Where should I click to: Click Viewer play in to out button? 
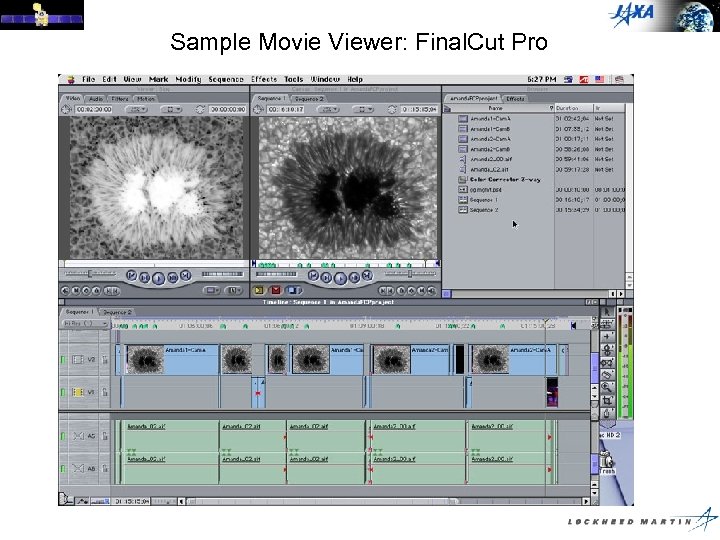(144, 278)
